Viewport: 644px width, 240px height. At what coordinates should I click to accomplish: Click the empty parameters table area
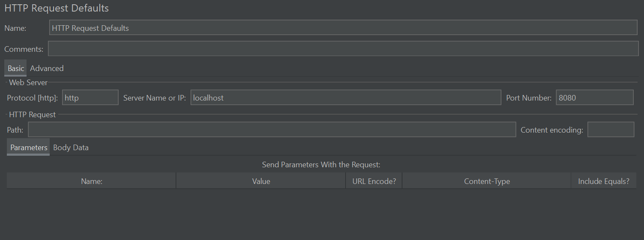point(321,212)
